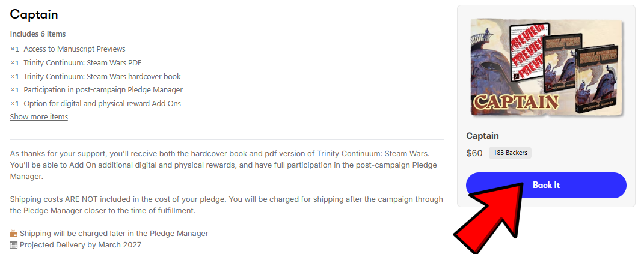This screenshot has width=644, height=254.
Task: Expand the Show more items link
Action: (x=38, y=117)
